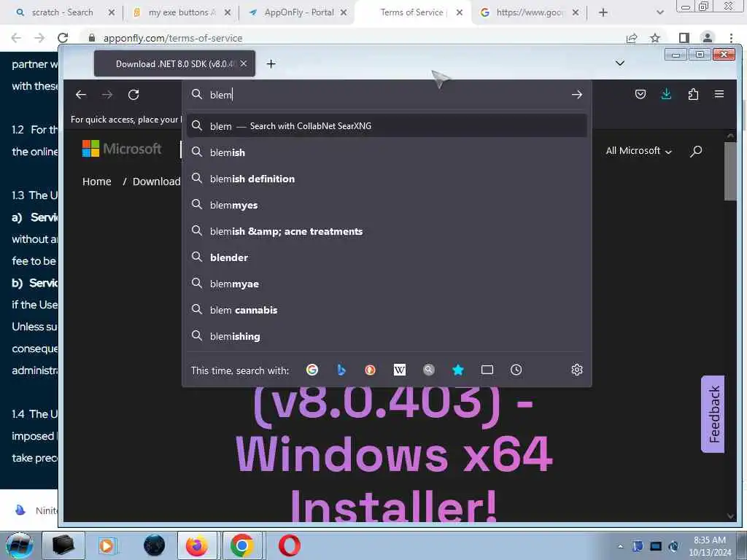Choose the 'blemmyes' suggestion
Image resolution: width=747 pixels, height=560 pixels.
[x=387, y=205]
